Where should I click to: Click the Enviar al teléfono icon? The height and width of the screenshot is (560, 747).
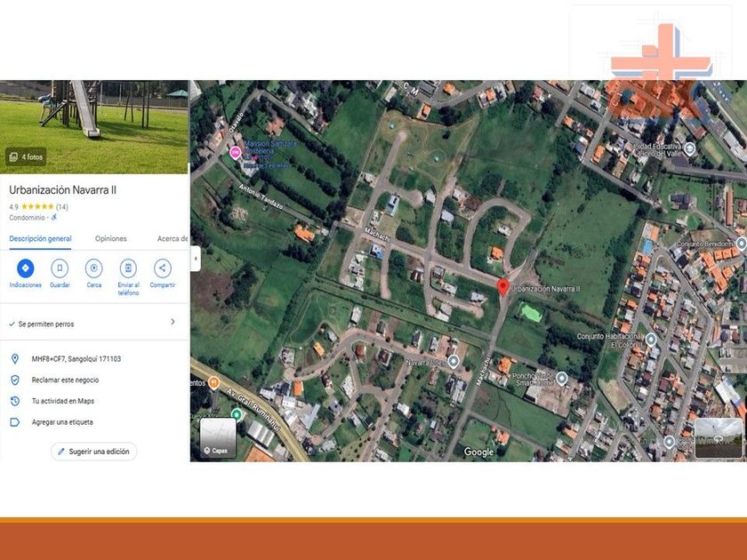coord(128,268)
